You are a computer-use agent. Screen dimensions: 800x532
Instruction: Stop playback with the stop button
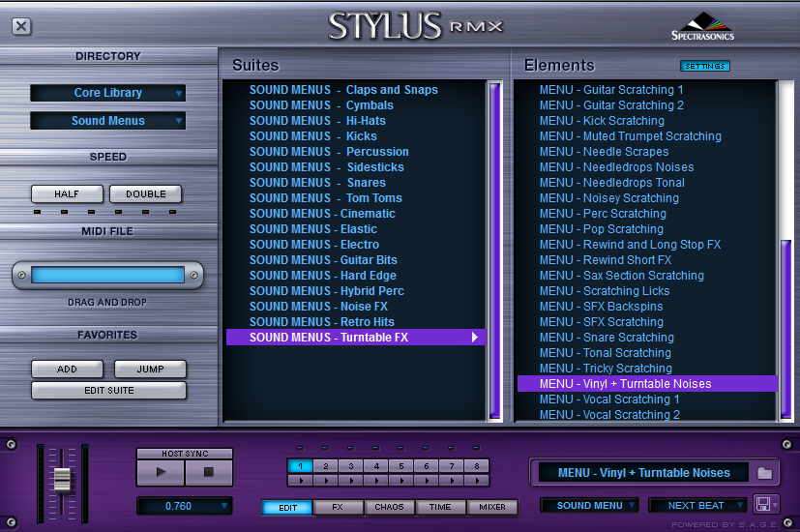pos(209,472)
